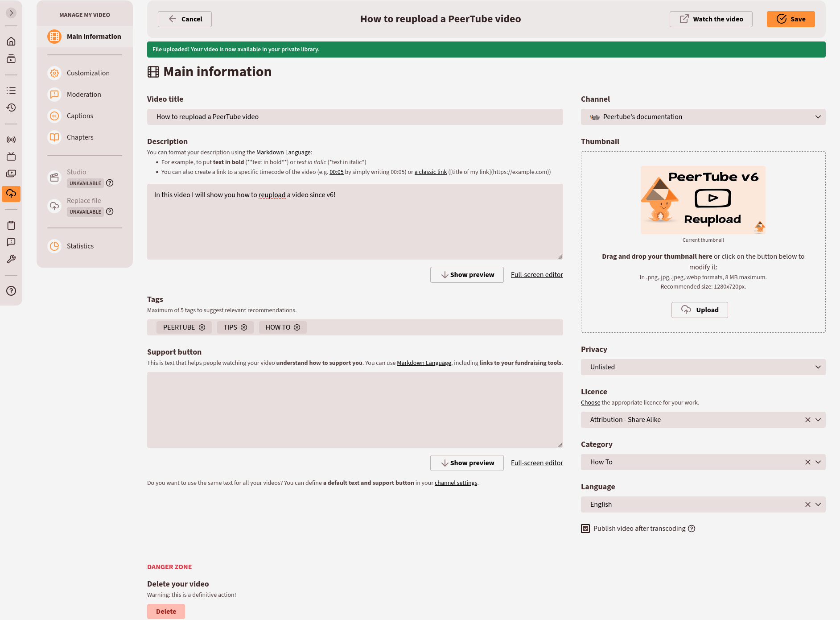Open the Markdown Language link under Description

[284, 153]
